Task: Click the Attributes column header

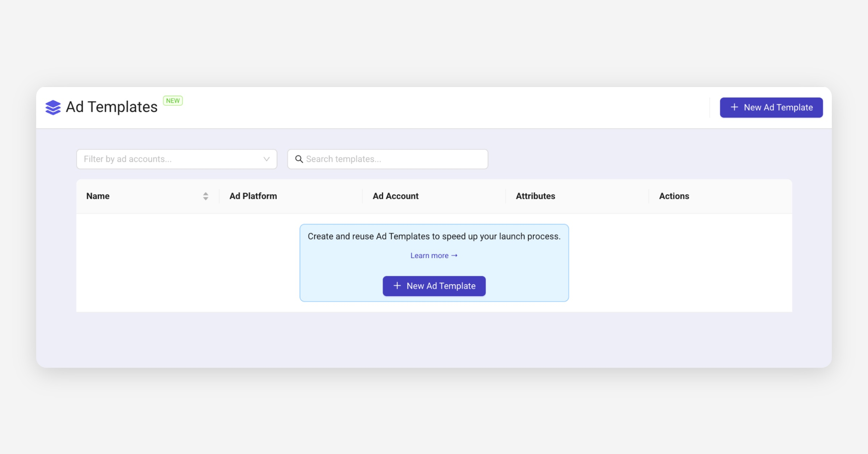Action: 535,196
